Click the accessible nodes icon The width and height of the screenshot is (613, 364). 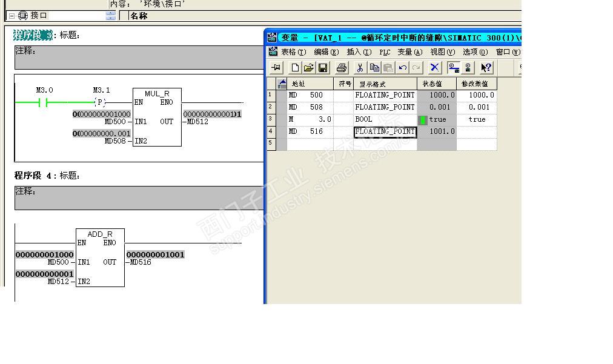(468, 68)
